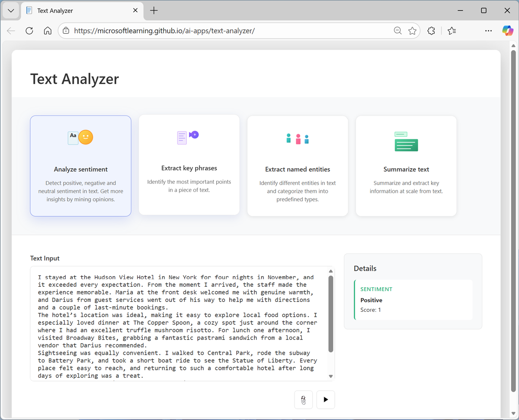Screen dimensions: 519x420
Task: Select the Summarize text list icon
Action: pyautogui.click(x=406, y=141)
